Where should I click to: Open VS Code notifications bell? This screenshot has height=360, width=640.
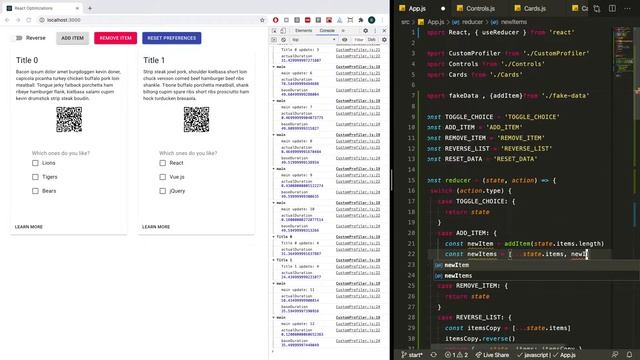[629, 355]
